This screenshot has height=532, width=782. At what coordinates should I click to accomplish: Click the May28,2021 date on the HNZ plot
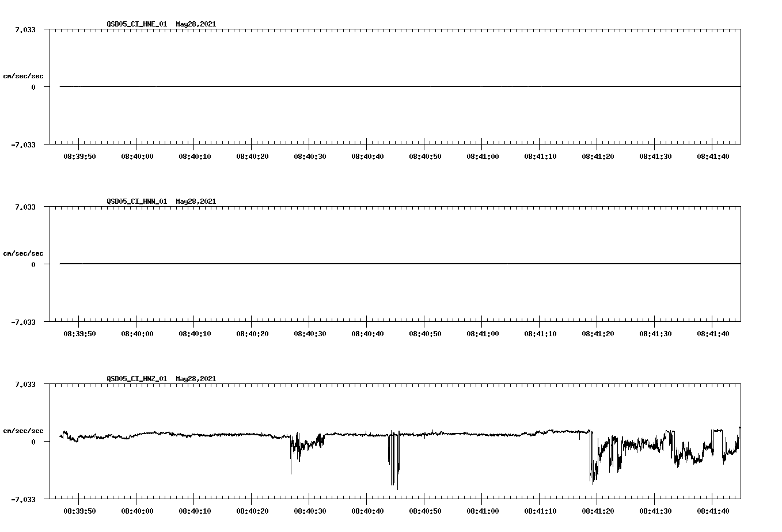[x=195, y=379]
